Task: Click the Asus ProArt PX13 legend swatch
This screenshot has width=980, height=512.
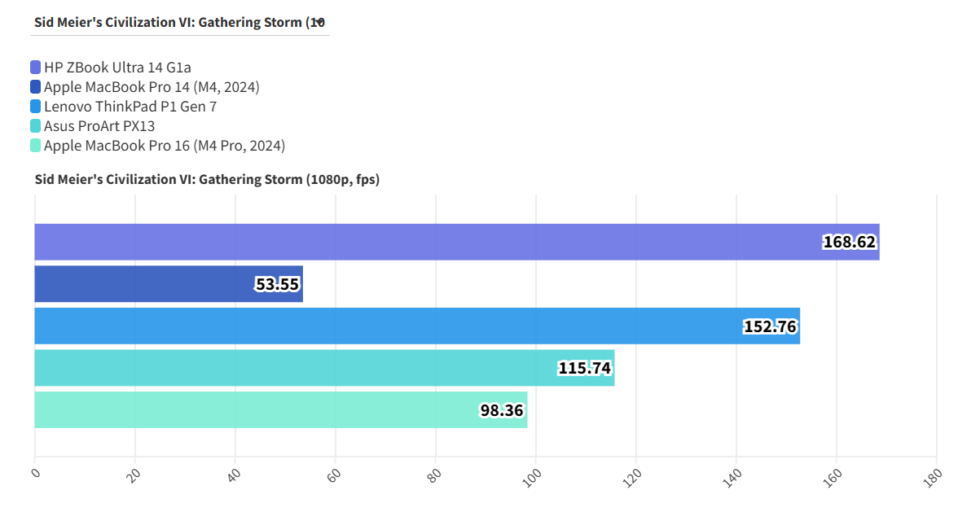Action: (x=35, y=126)
